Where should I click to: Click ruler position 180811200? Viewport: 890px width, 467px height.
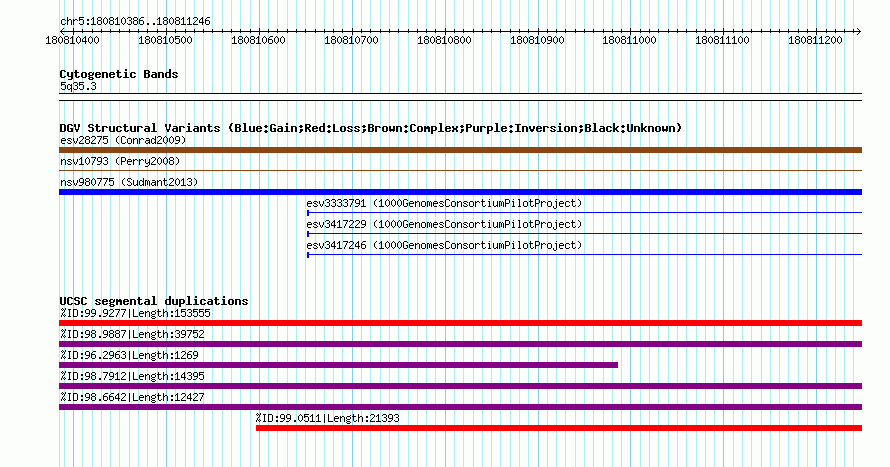coord(816,40)
